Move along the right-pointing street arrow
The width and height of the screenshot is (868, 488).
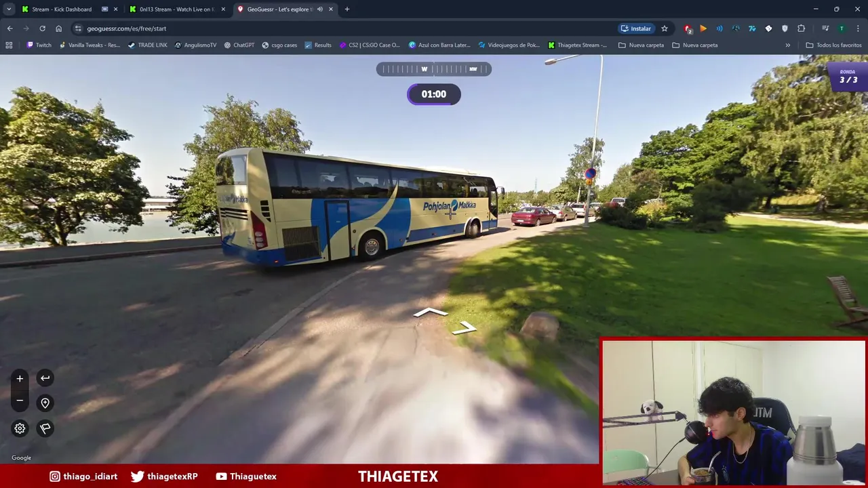pyautogui.click(x=465, y=328)
